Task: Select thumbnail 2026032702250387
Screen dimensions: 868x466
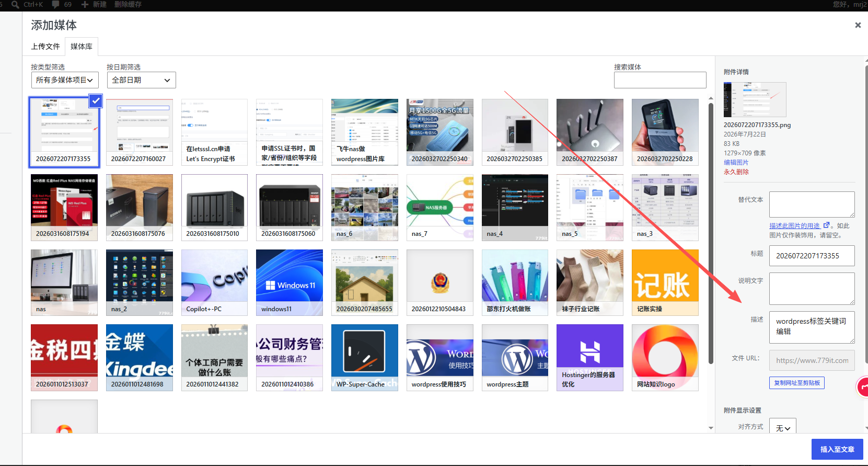Action: 590,132
